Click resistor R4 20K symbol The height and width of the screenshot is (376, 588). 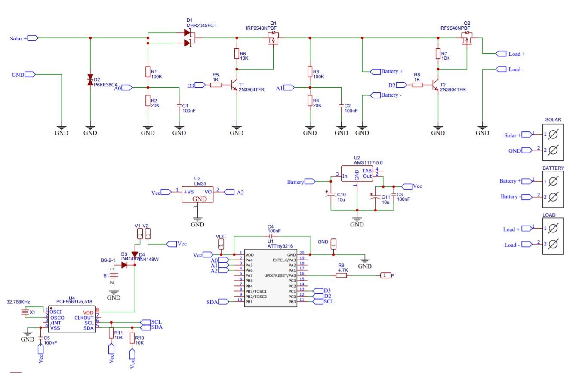310,101
